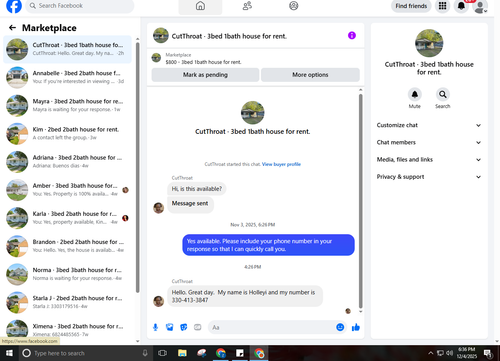Image resolution: width=500 pixels, height=361 pixels.
Task: Expand Media, files and links section
Action: pyautogui.click(x=429, y=160)
